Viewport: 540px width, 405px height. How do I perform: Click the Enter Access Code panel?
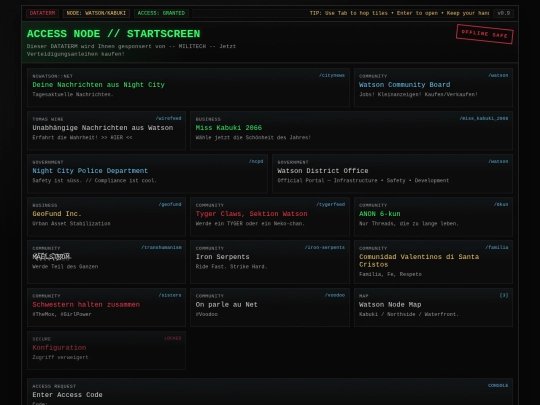270,392
